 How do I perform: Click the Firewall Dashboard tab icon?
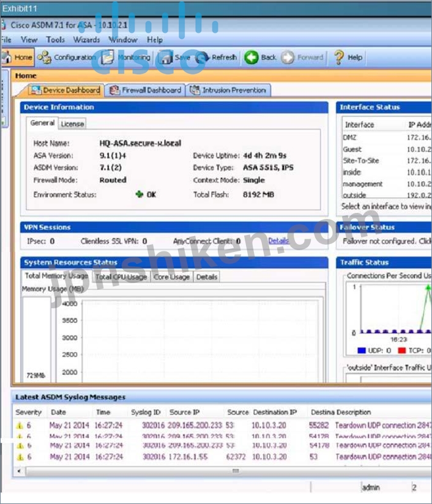(114, 90)
